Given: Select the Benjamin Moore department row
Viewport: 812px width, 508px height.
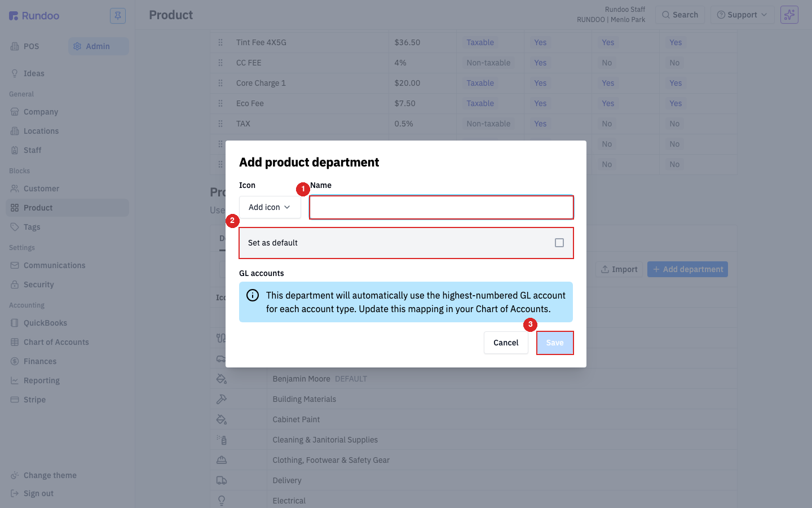Looking at the screenshot, I should click(474, 379).
